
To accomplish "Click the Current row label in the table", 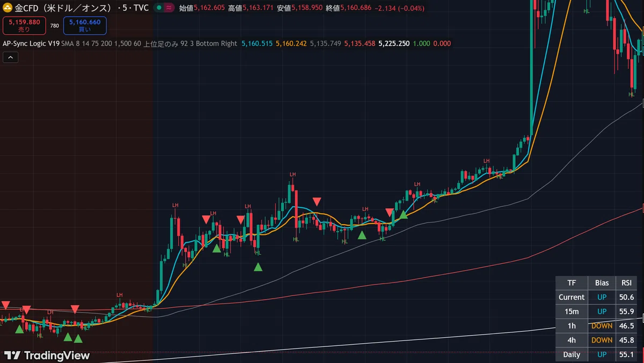I will [x=572, y=297].
